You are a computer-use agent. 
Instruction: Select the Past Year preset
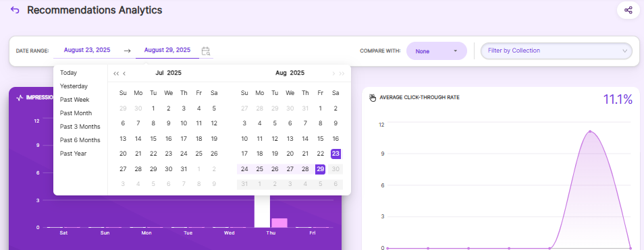73,153
